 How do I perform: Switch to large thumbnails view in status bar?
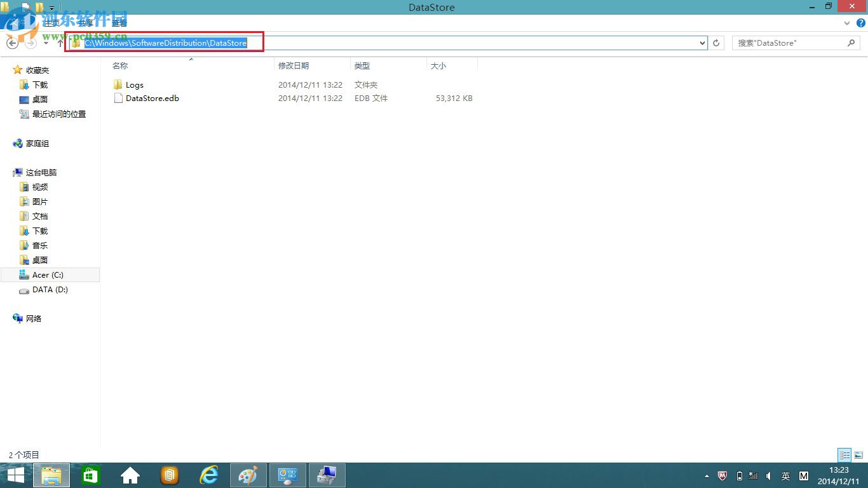(860, 455)
